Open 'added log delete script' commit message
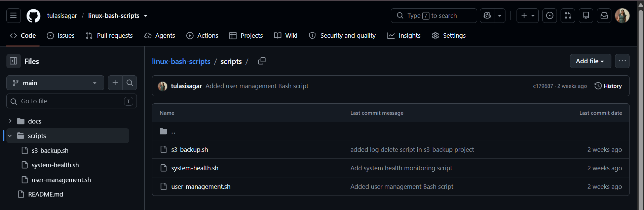 (x=412, y=149)
